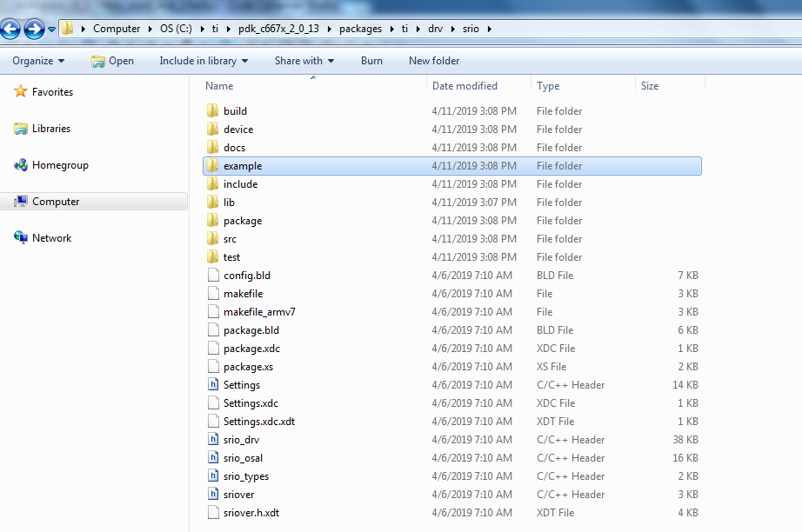Image resolution: width=802 pixels, height=532 pixels.
Task: Click Burn in the toolbar
Action: coord(371,61)
